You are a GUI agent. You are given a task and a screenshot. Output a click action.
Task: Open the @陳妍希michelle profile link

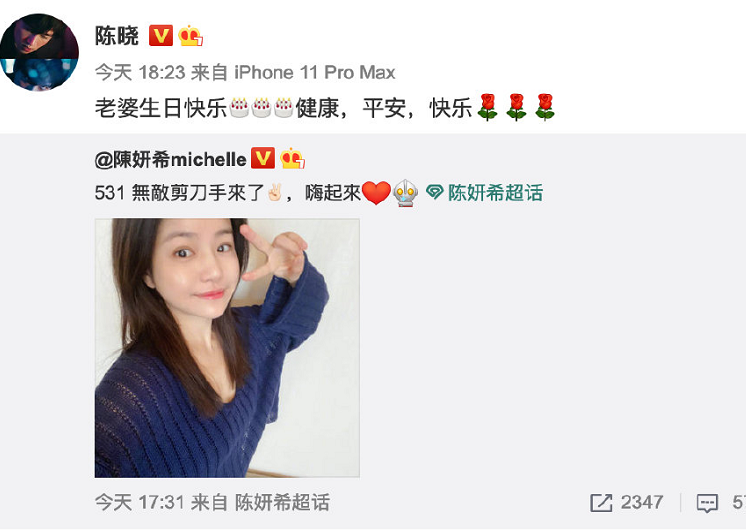point(170,159)
